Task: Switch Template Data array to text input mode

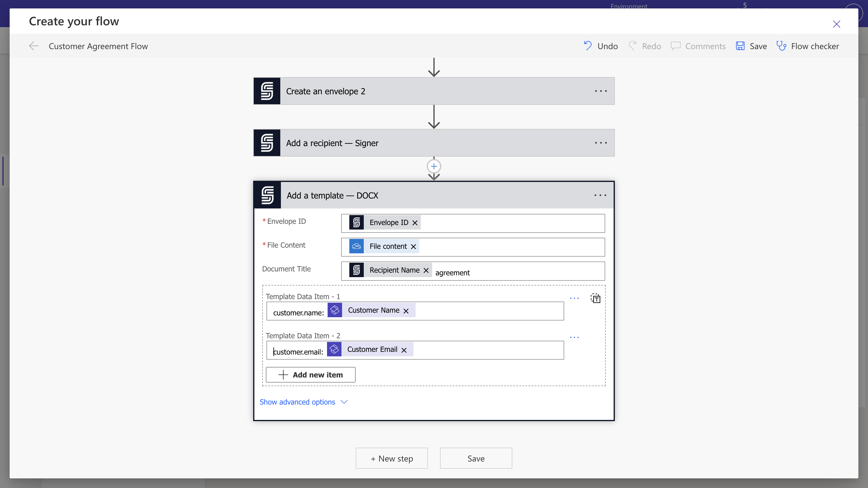Action: pyautogui.click(x=596, y=299)
